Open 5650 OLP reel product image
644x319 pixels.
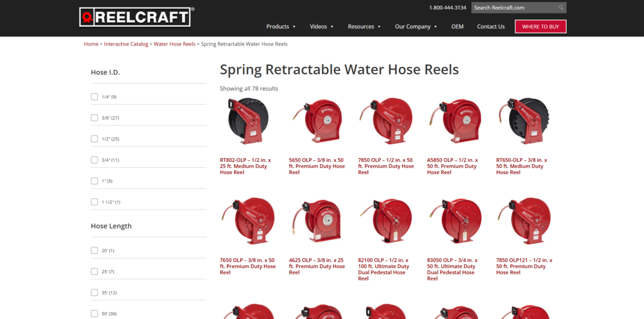[x=317, y=121]
